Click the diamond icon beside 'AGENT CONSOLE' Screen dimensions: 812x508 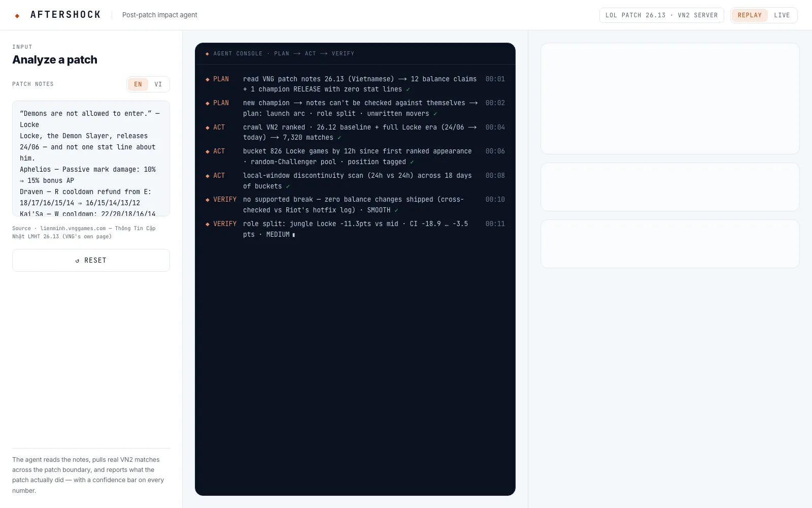pos(207,54)
